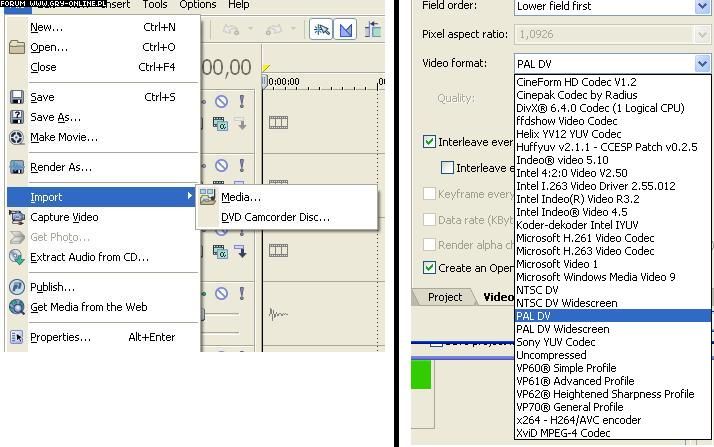Click the Get Media from the Web icon

(17, 307)
